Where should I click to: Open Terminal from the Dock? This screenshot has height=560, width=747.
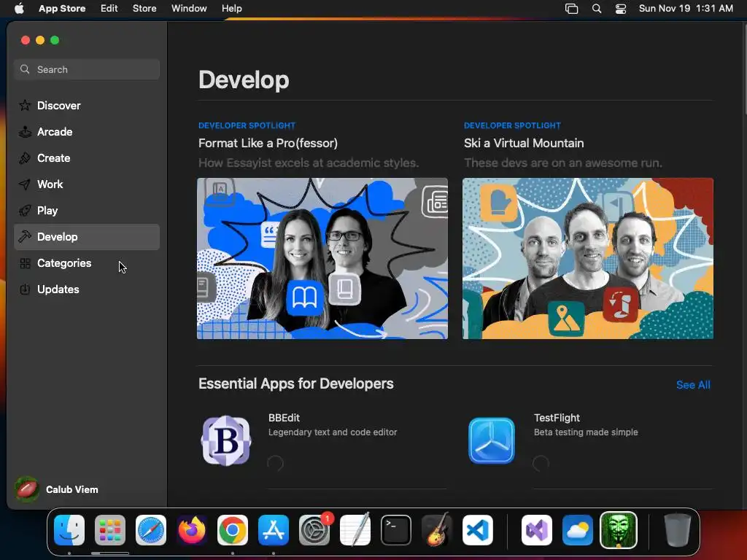[396, 530]
